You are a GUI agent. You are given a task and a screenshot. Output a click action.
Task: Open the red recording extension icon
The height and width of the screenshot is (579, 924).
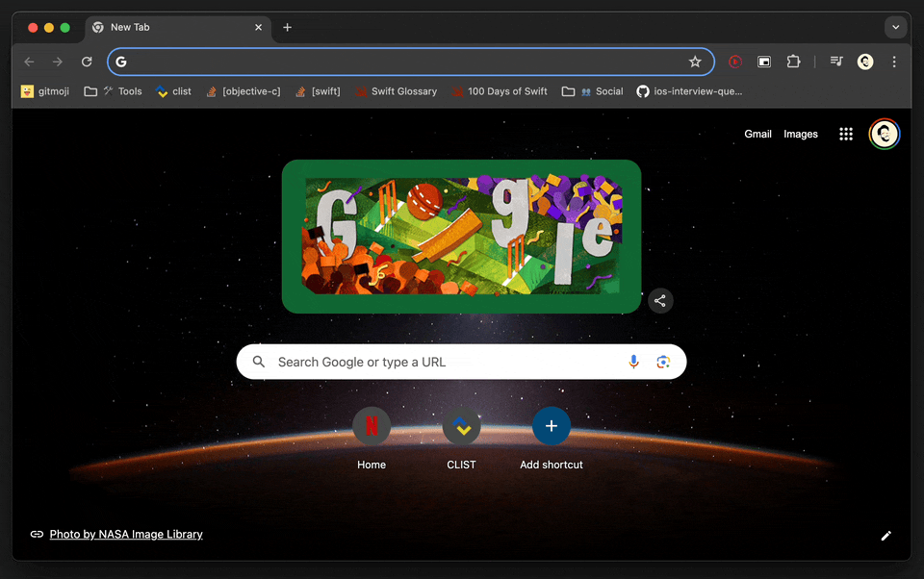[x=734, y=62]
